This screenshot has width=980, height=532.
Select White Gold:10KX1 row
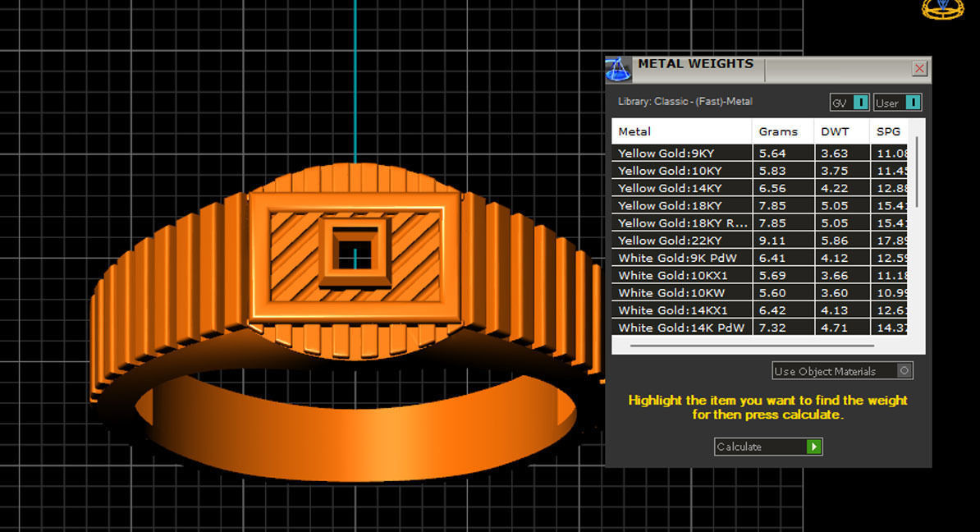(x=759, y=276)
